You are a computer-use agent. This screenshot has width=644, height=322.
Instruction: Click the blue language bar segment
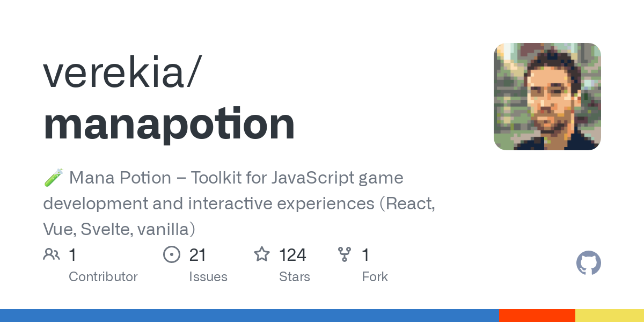250,316
